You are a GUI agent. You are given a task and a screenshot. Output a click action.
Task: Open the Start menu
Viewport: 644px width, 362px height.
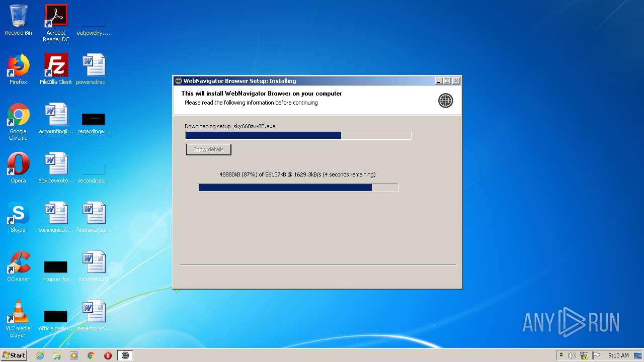[14, 355]
